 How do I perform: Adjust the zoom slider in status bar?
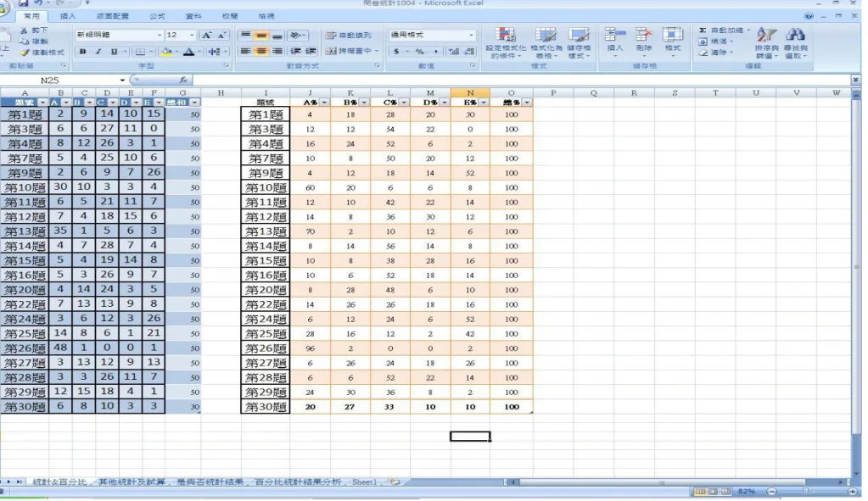806,491
